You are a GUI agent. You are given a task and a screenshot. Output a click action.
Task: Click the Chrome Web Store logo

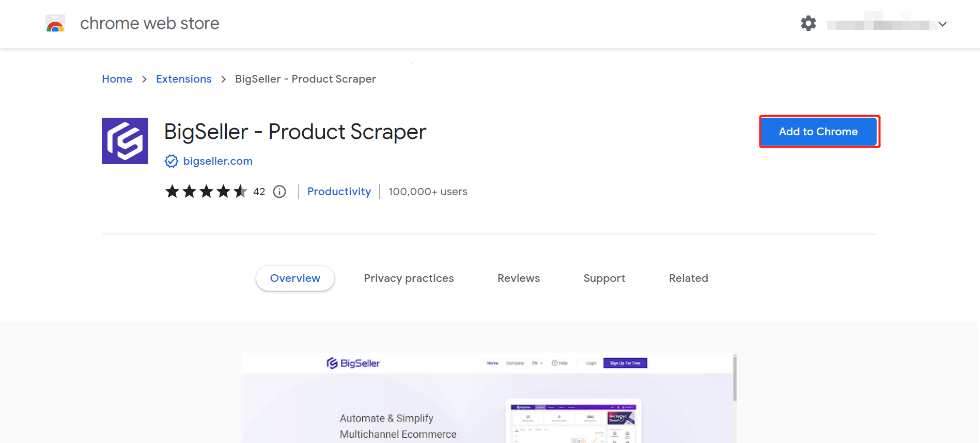point(55,23)
